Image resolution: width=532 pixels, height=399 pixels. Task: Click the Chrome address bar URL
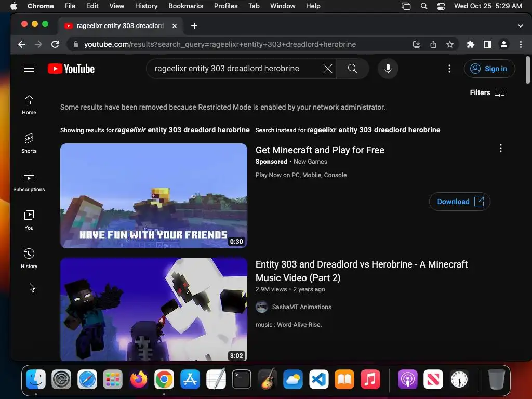[x=220, y=44]
